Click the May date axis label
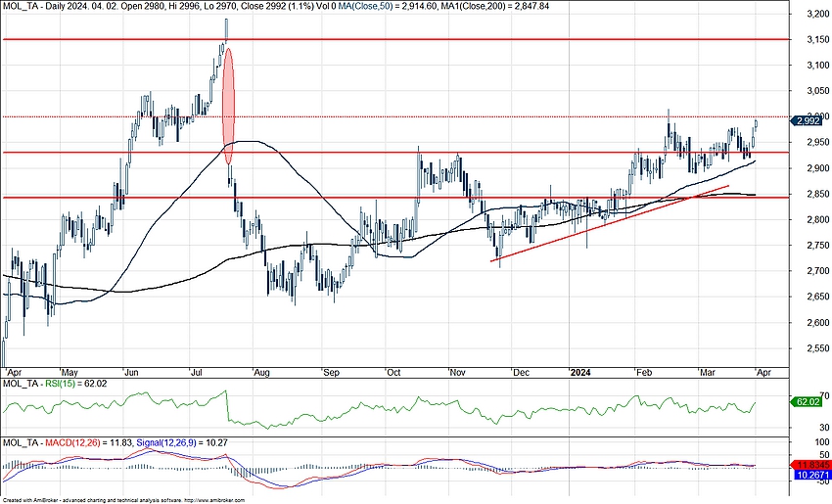Viewport: 832px width, 504px height. point(69,373)
